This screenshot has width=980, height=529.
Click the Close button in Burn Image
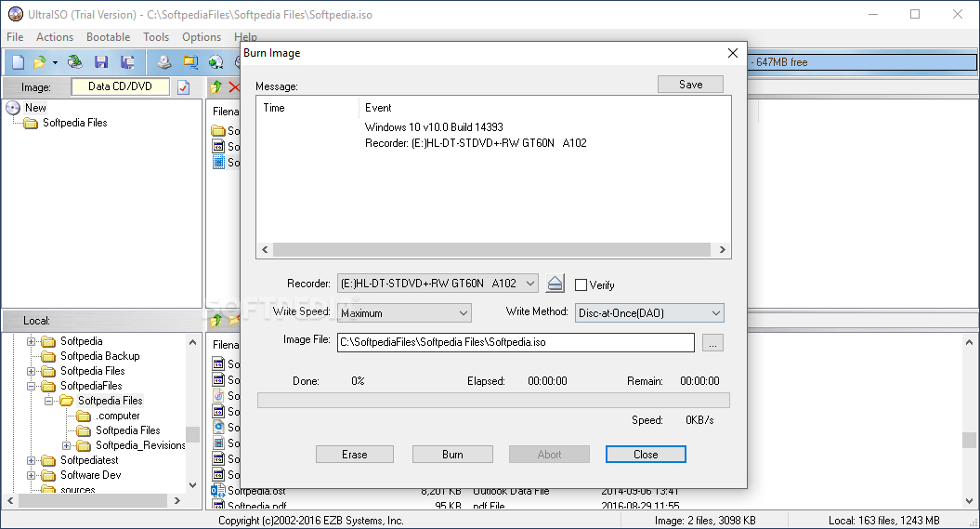(646, 455)
